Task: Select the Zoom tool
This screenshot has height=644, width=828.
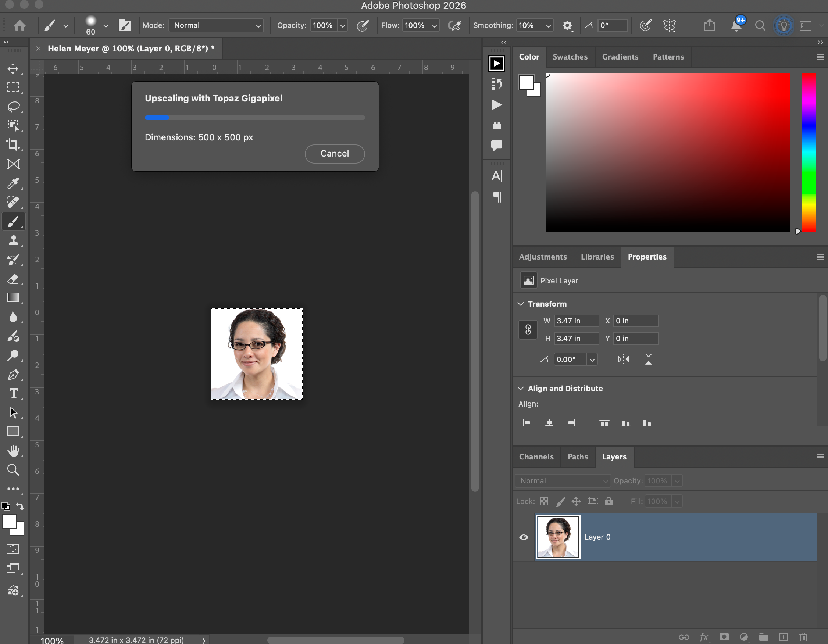Action: [x=13, y=470]
